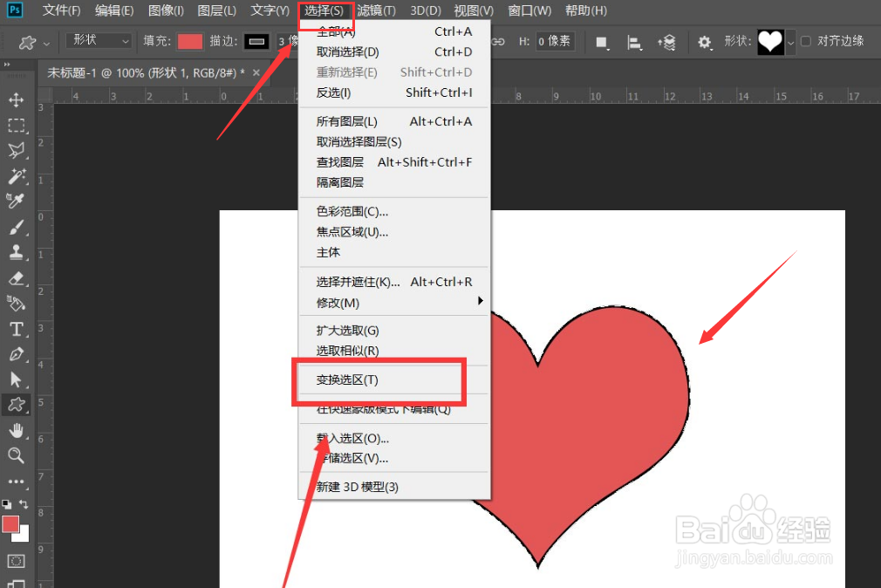Image resolution: width=881 pixels, height=588 pixels.
Task: Open path operations icon in options bar
Action: click(x=602, y=42)
